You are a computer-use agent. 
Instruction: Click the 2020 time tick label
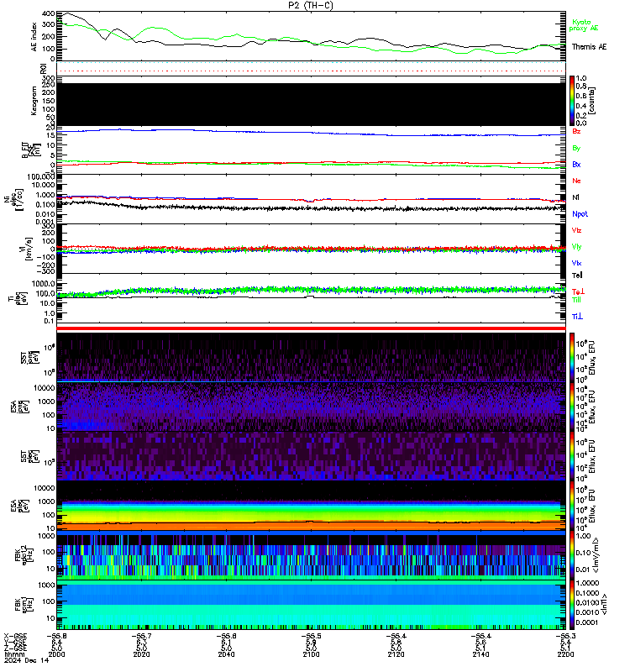click(141, 654)
